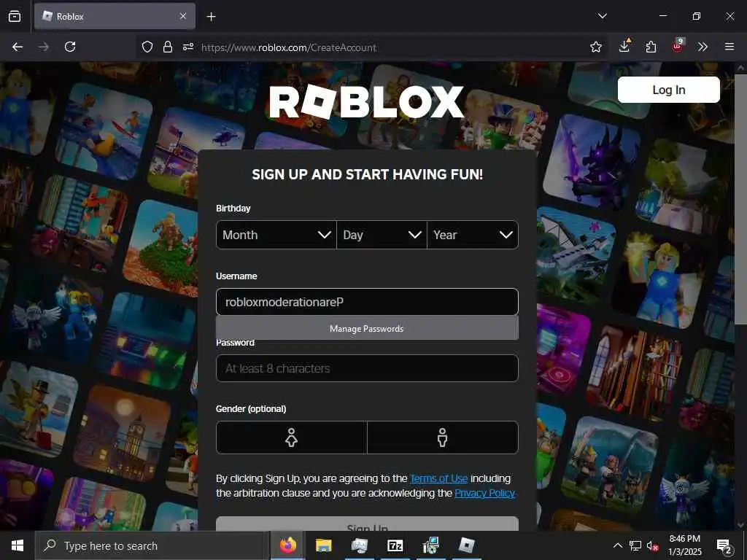Open the Extensions puzzle icon
This screenshot has width=747, height=560.
[651, 47]
